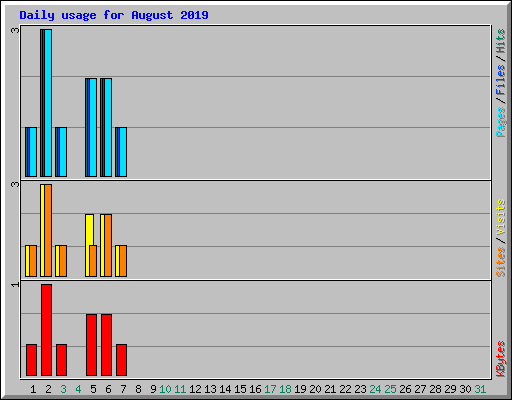Click the cyan pages bar for day 2

point(48,103)
